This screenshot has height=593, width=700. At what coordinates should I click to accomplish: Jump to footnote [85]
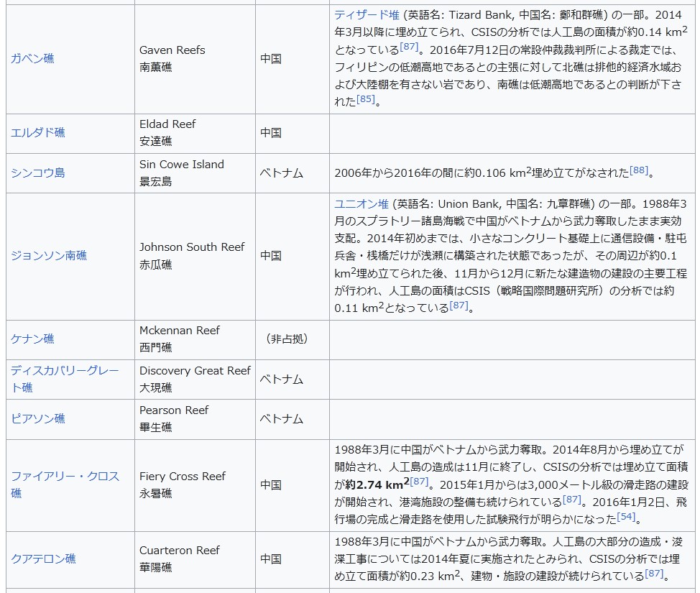366,98
